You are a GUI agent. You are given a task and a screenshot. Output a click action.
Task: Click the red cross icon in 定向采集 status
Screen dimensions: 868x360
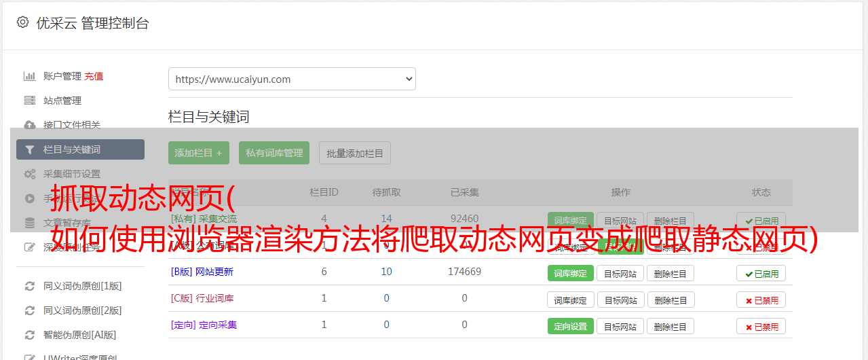click(749, 327)
